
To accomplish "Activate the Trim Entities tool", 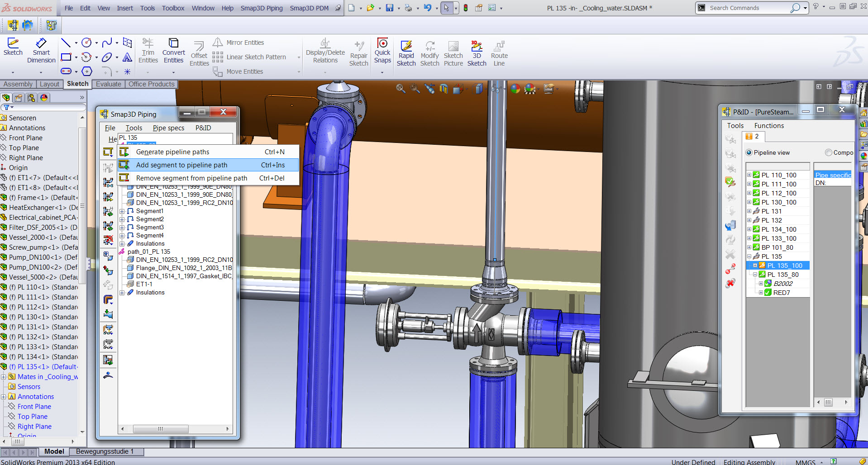I will pos(148,50).
